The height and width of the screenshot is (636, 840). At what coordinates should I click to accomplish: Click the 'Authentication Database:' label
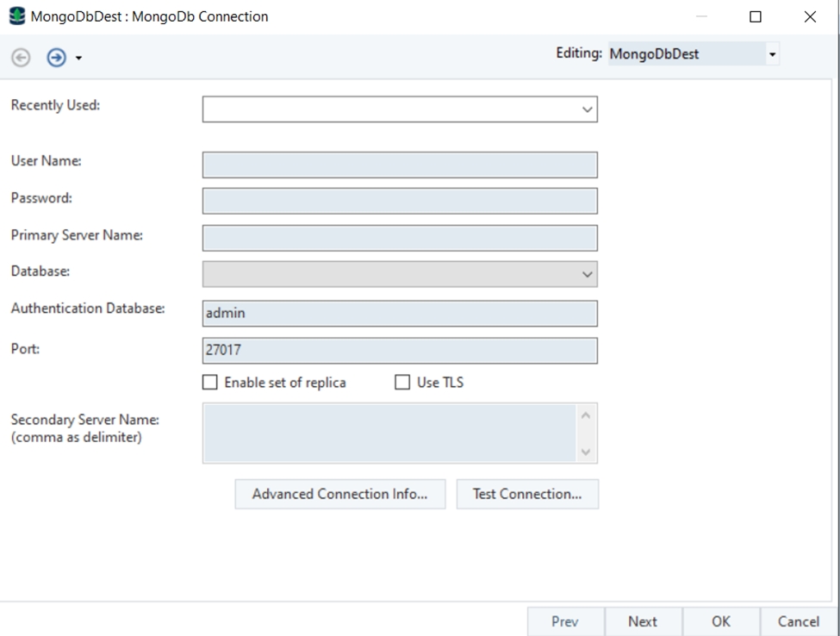coord(88,308)
